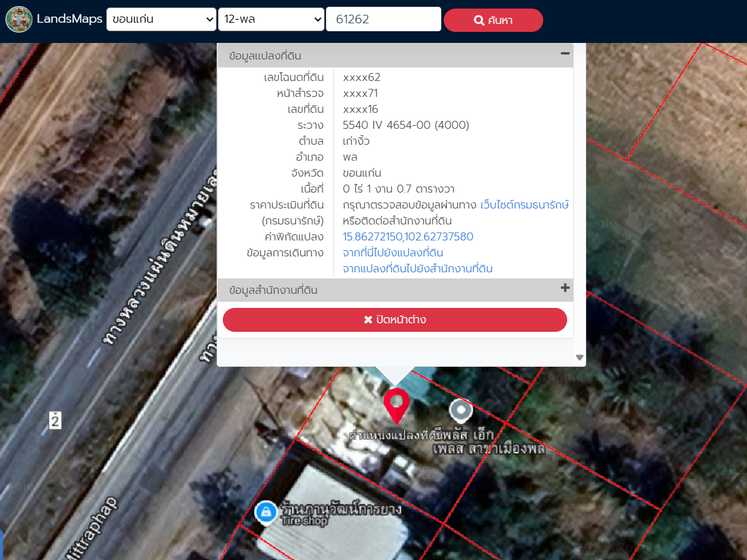Open the province dropdown showing ขอนแก่น

click(x=161, y=20)
